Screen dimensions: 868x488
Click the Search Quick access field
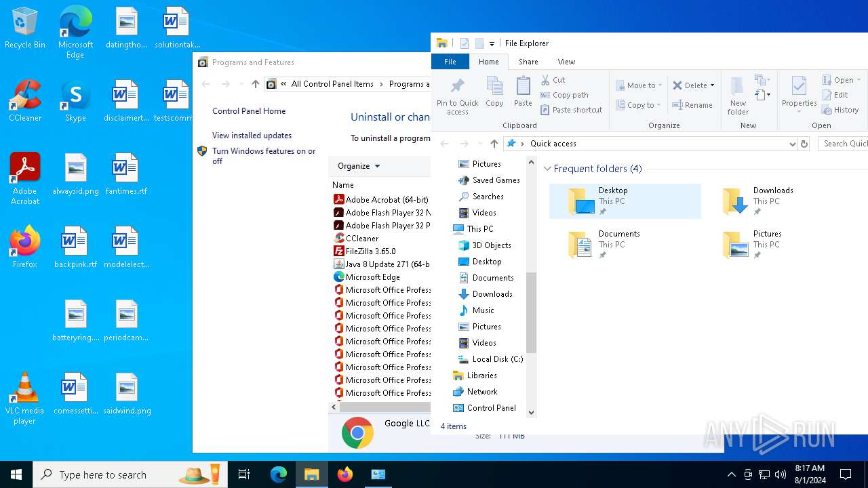point(844,144)
